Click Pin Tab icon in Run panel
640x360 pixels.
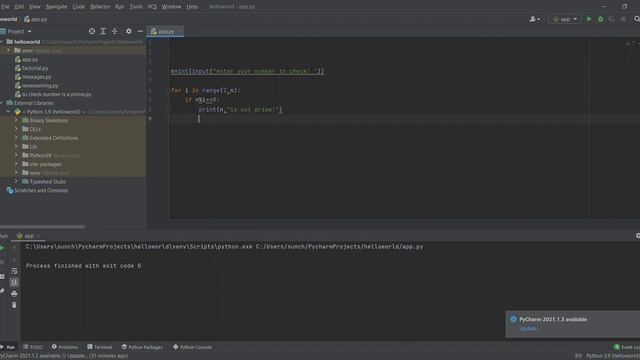pos(2,291)
